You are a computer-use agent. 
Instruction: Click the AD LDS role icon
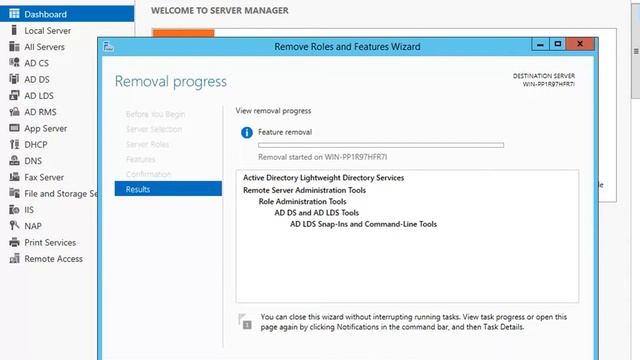click(14, 96)
